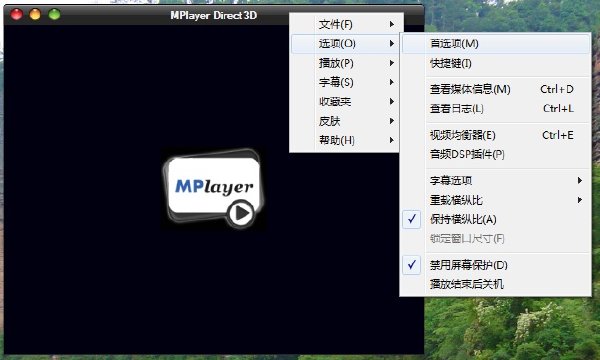The image size is (600, 360).
Task: Expand the 重载横纵比 submenu arrow
Action: pos(580,200)
